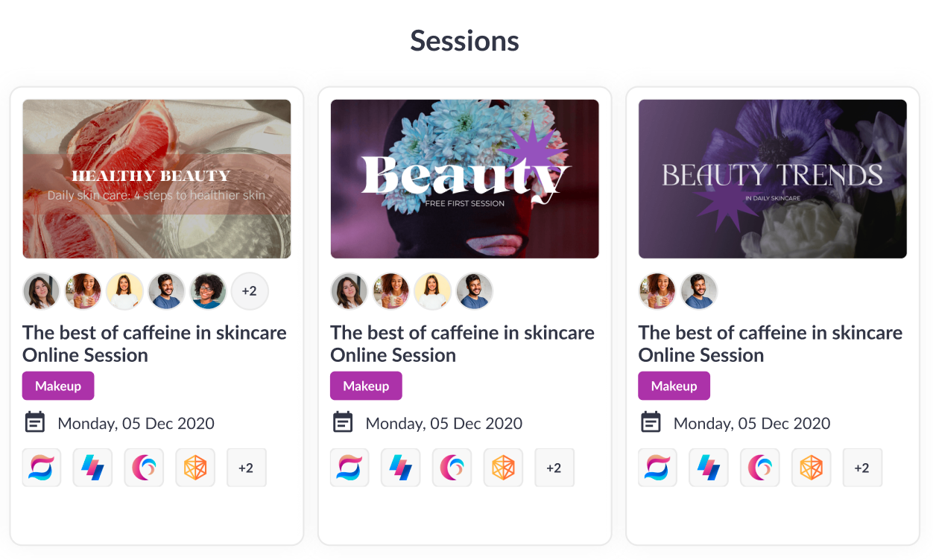
Task: Click the wave-shaped S sponsor logo in the middle card
Action: [x=350, y=468]
